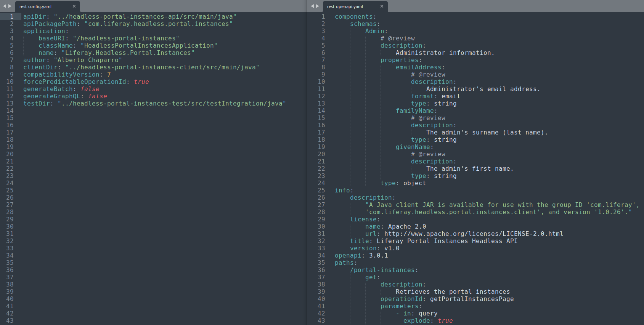Click the compatibilityVersion value 7
644x325 pixels.
(109, 75)
